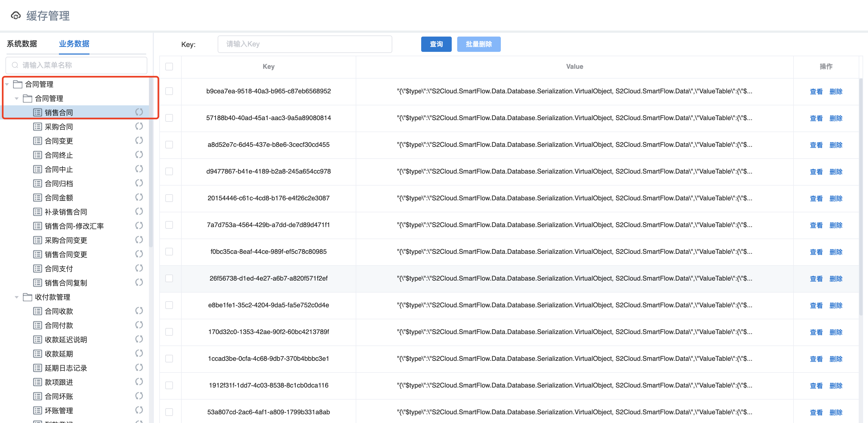Click the cloud icon beside 缓存管理 title
Viewport: 868px width, 423px height.
tap(16, 16)
